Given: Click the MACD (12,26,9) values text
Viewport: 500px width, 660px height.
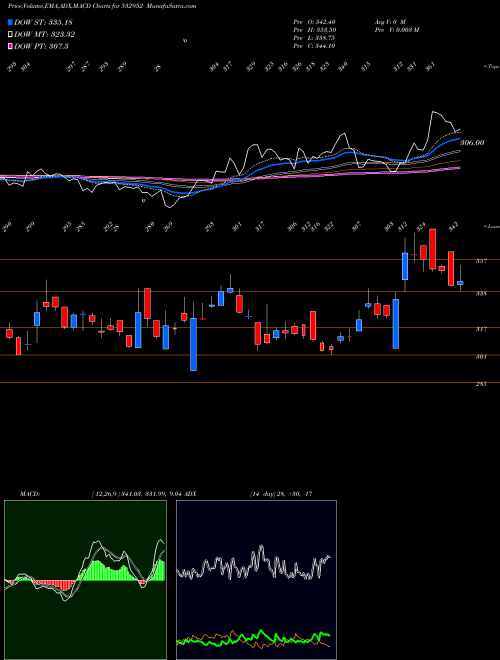Looking at the screenshot, I should [136, 494].
